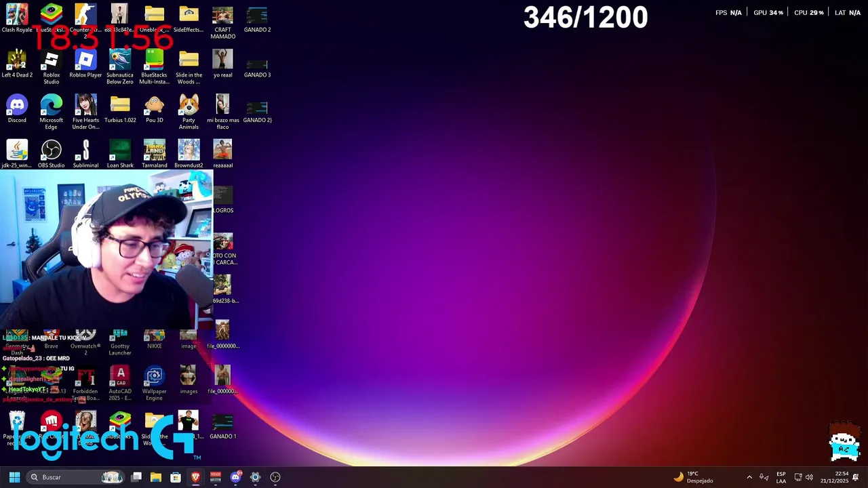
Task: Open the Roblox Studio desktop icon
Action: point(52,67)
